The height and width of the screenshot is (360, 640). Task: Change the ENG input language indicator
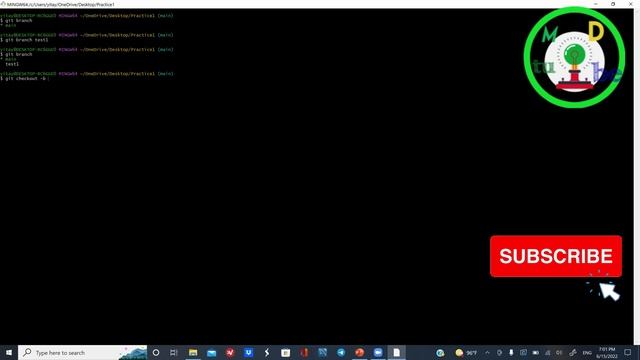click(587, 352)
